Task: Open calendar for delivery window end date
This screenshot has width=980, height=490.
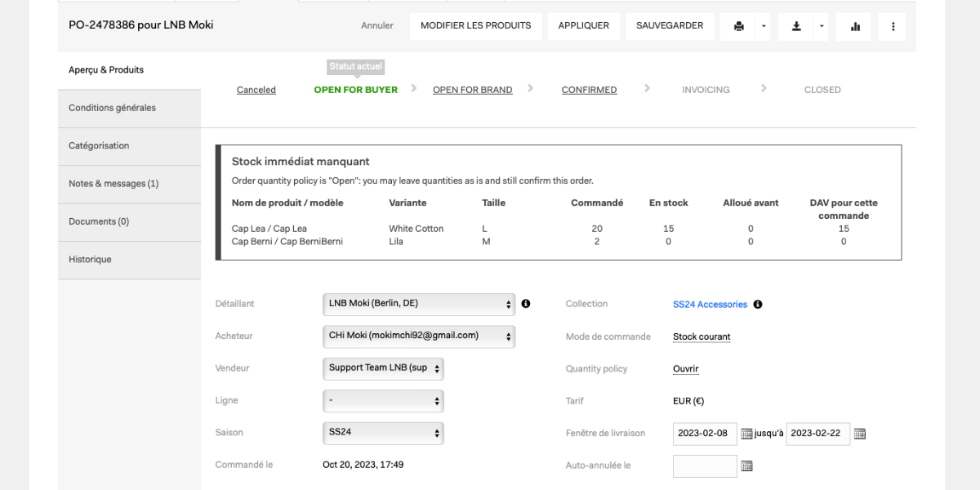Action: pyautogui.click(x=859, y=434)
